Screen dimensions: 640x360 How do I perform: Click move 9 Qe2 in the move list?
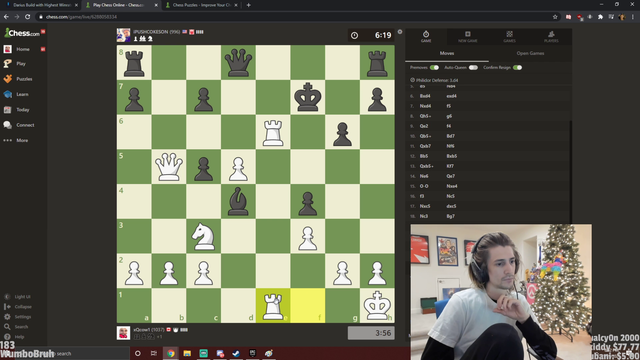click(424, 126)
